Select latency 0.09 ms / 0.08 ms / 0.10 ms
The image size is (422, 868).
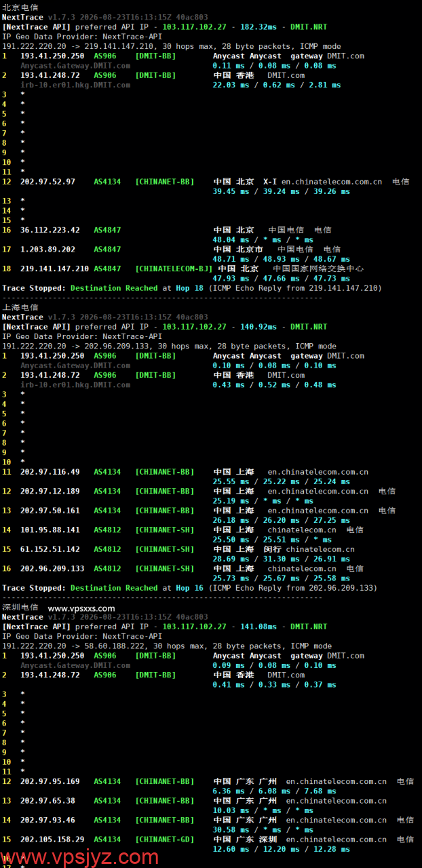[275, 665]
